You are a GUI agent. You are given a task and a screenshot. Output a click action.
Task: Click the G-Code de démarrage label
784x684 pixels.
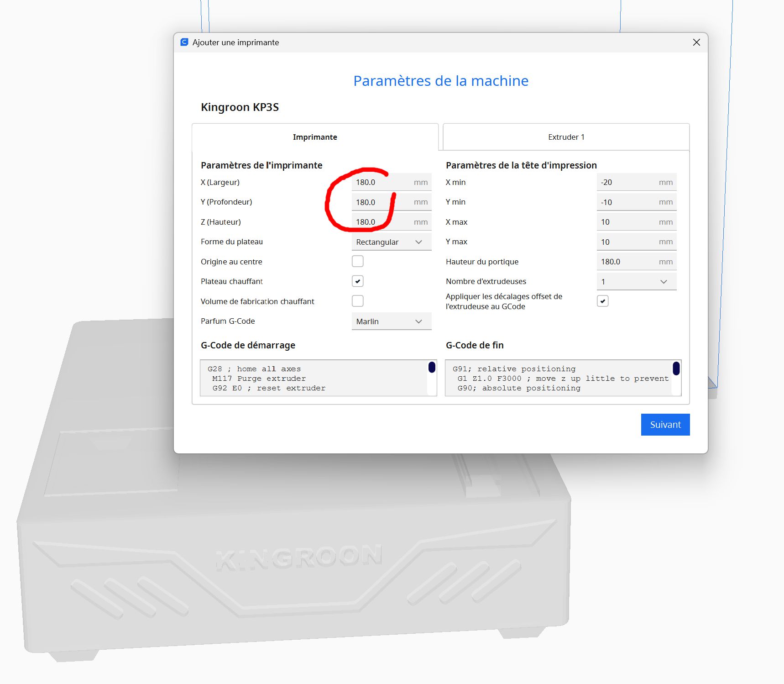click(248, 345)
